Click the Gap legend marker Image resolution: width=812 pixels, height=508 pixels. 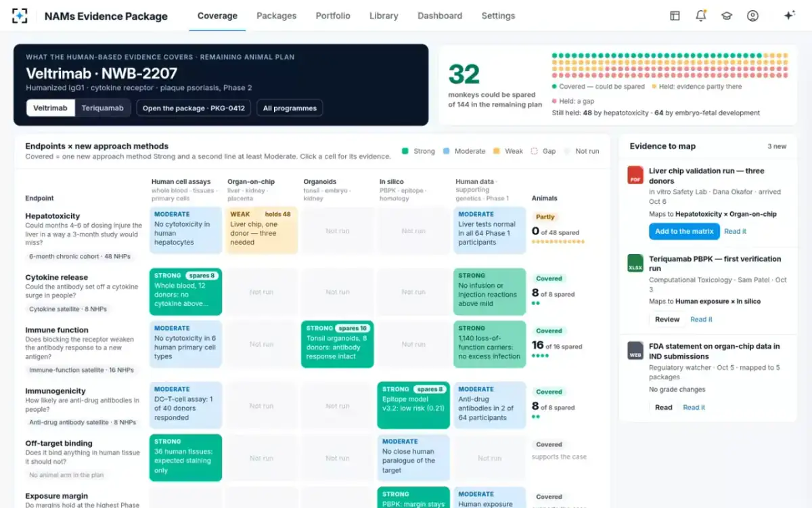pos(535,151)
